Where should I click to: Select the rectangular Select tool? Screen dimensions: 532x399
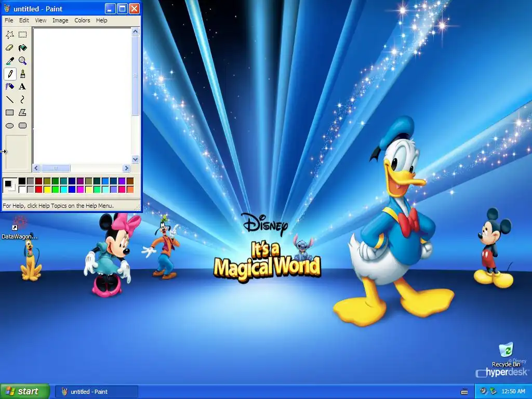click(22, 34)
